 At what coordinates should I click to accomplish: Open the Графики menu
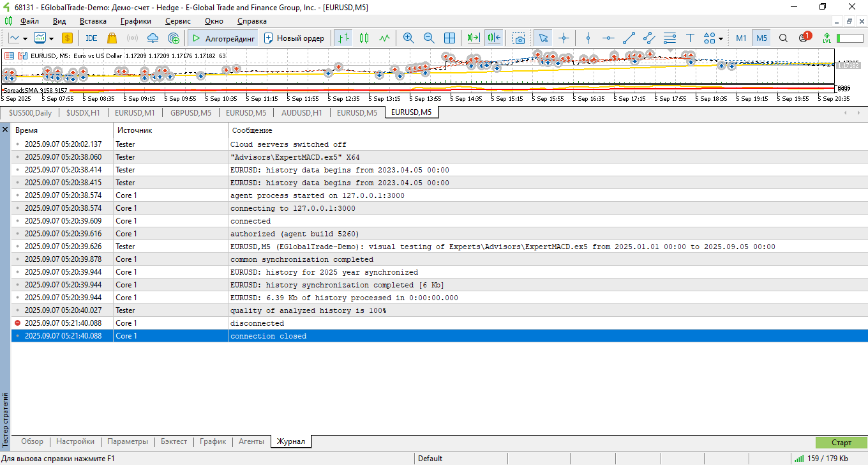135,21
